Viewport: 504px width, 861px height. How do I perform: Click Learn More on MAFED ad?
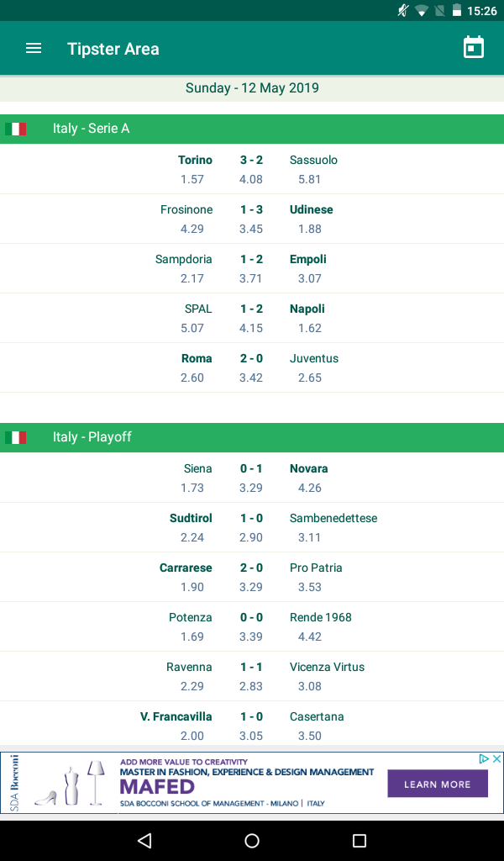pyautogui.click(x=438, y=784)
